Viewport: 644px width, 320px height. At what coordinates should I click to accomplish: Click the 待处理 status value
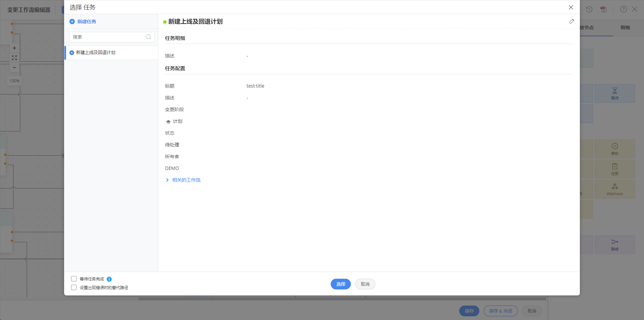[172, 145]
